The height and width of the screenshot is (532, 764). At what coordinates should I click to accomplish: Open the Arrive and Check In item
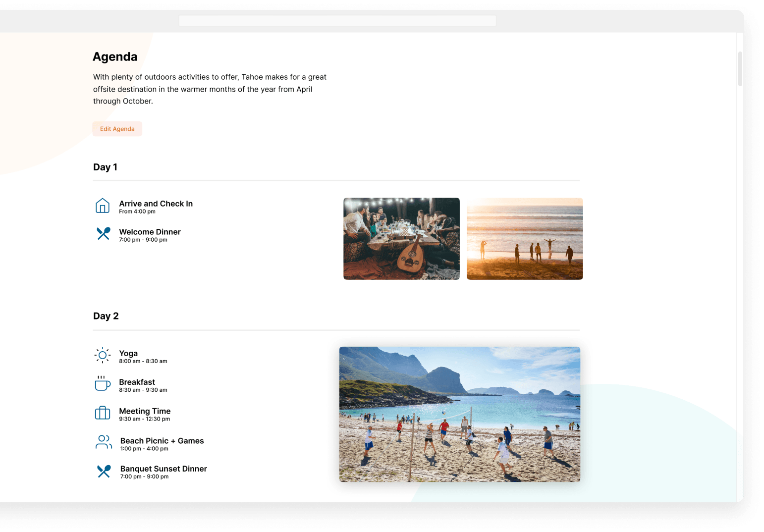click(x=156, y=207)
